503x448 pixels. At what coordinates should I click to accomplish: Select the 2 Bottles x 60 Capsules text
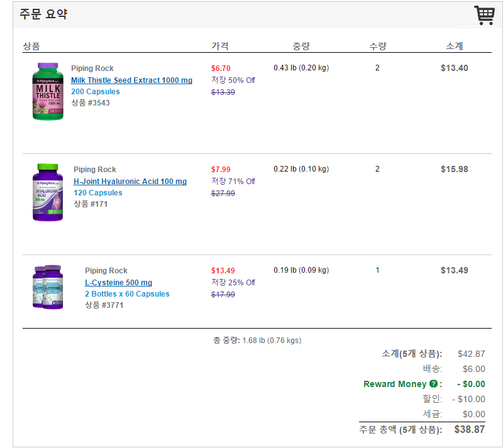coord(127,294)
